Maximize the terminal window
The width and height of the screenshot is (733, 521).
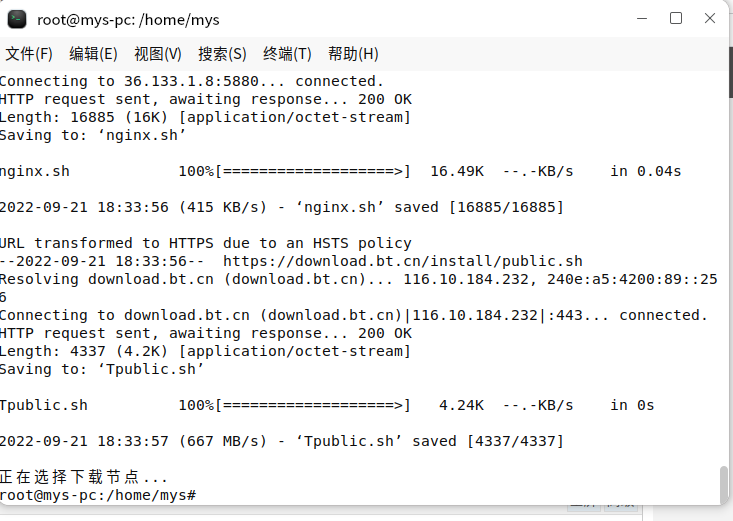tap(676, 19)
